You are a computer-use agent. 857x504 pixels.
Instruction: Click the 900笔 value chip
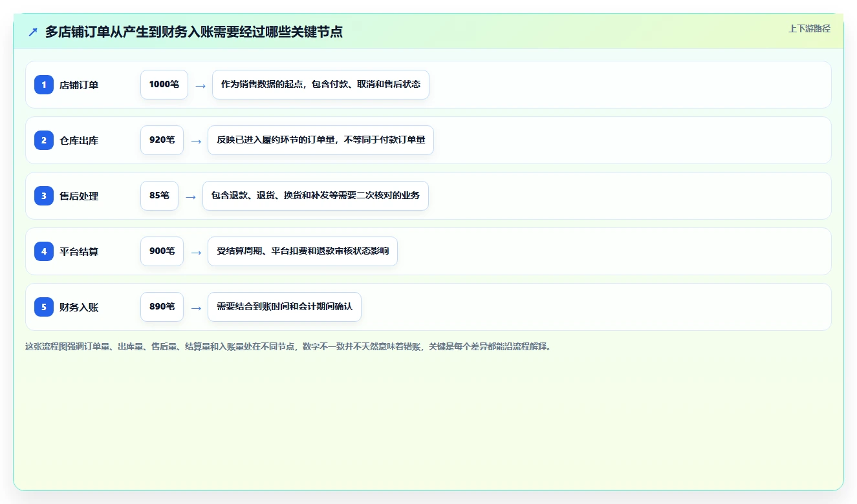coord(162,251)
